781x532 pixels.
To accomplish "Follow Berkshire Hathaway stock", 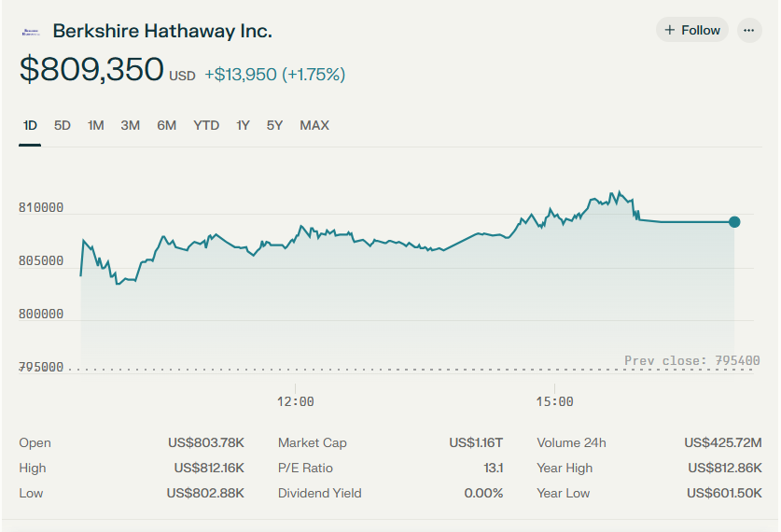I will pos(692,31).
